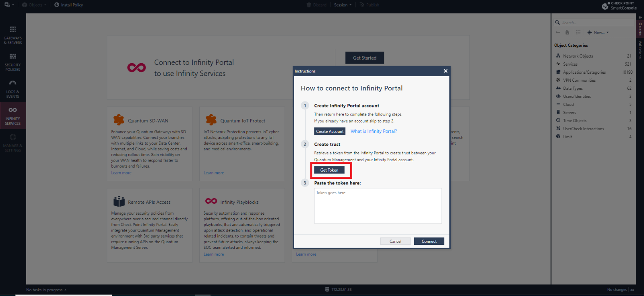Switch to the Objects side tab
The image size is (644, 296).
pos(640,29)
